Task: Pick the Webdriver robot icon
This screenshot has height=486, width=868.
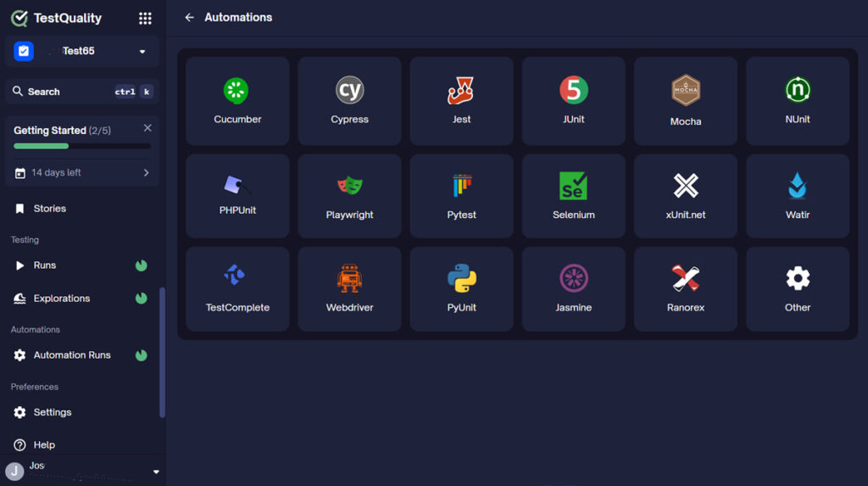Action: tap(349, 278)
